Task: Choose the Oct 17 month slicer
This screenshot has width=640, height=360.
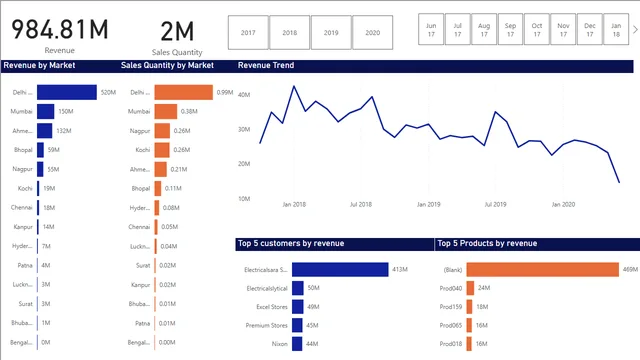Action: [x=537, y=29]
